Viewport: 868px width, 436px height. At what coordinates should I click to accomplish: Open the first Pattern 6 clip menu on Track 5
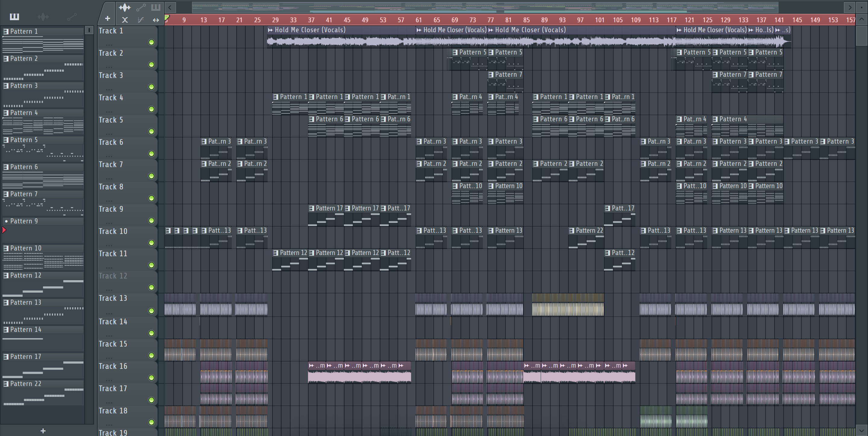tap(312, 119)
